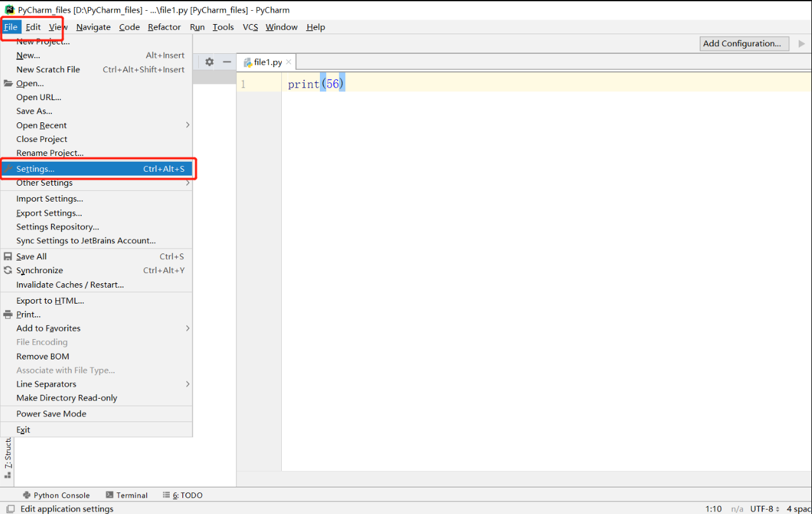812x514 pixels.
Task: Click inside the print(56) code line
Action: click(x=316, y=84)
